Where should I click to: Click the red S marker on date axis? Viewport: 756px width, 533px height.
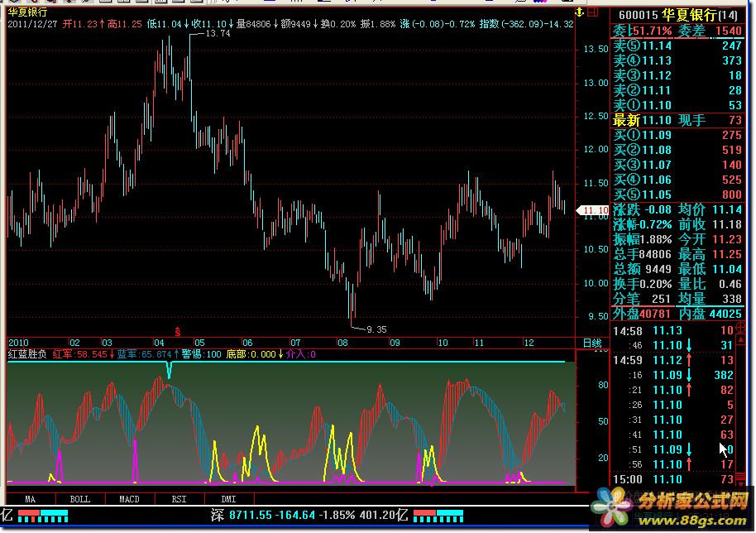coord(178,332)
